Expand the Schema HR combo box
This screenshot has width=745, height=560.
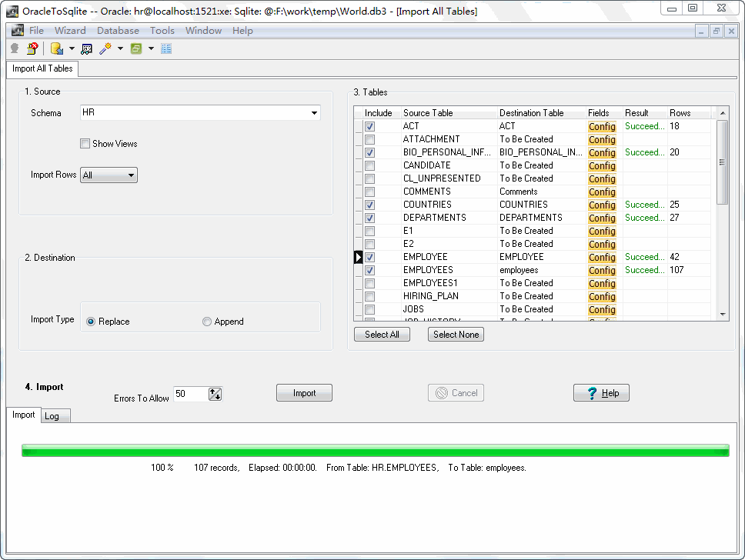314,112
